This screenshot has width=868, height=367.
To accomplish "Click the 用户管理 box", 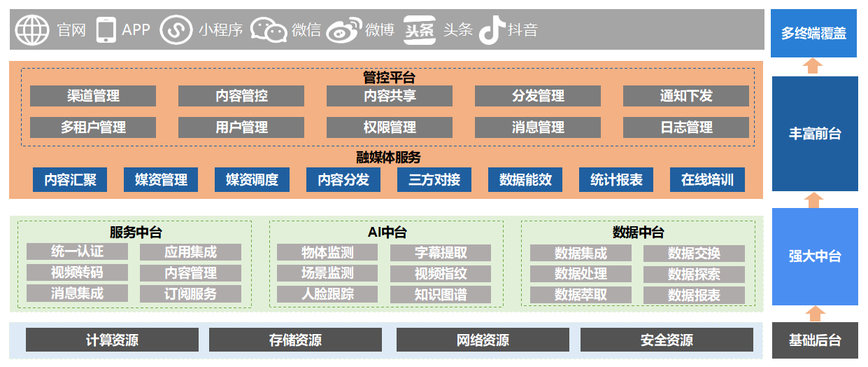I will pyautogui.click(x=241, y=127).
